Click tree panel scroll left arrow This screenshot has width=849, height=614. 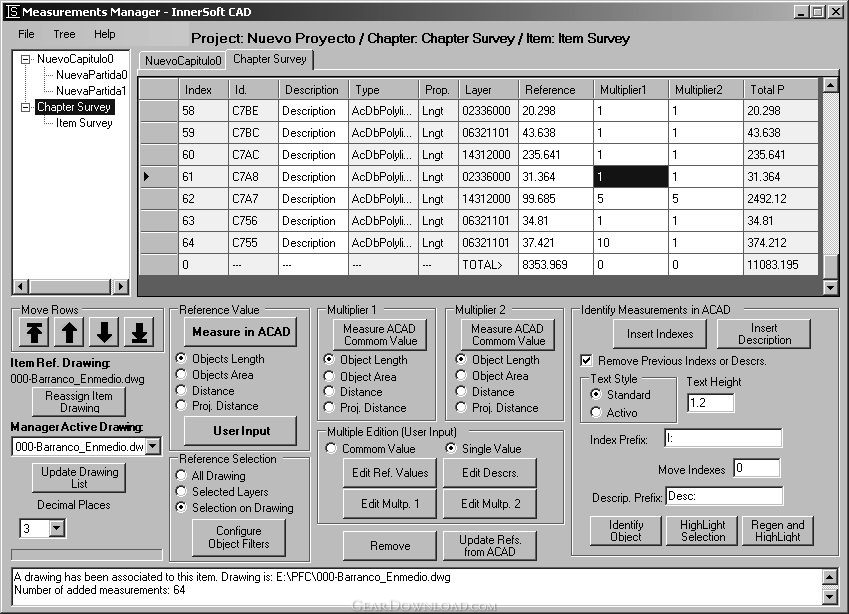[x=21, y=286]
